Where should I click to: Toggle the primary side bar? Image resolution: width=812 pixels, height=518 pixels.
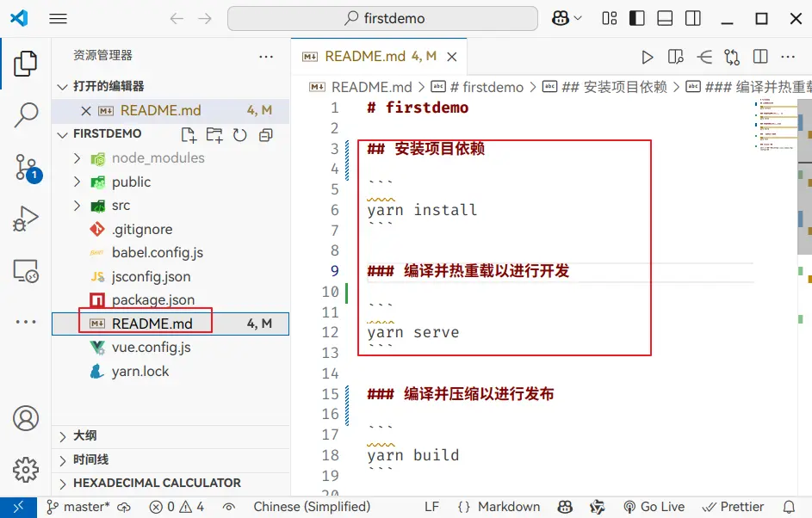pos(637,19)
